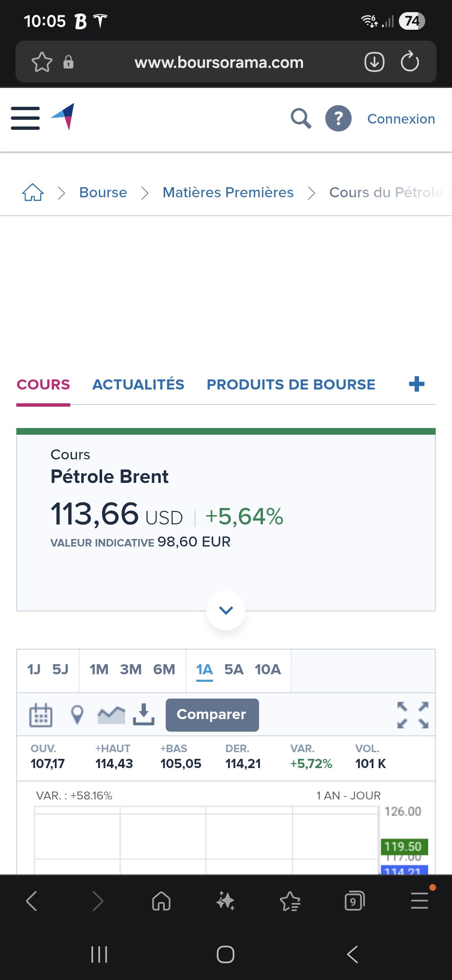The width and height of the screenshot is (452, 980).
Task: Open the chart calendar date picker
Action: (41, 714)
